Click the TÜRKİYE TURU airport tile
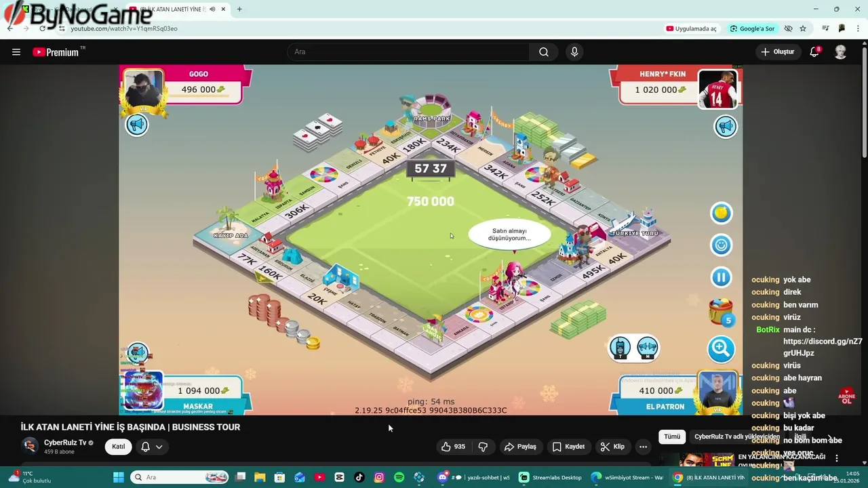 tap(635, 226)
